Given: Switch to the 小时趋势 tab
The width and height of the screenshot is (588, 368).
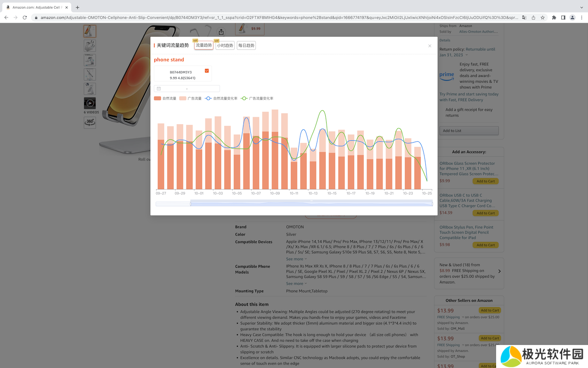Looking at the screenshot, I should point(225,46).
